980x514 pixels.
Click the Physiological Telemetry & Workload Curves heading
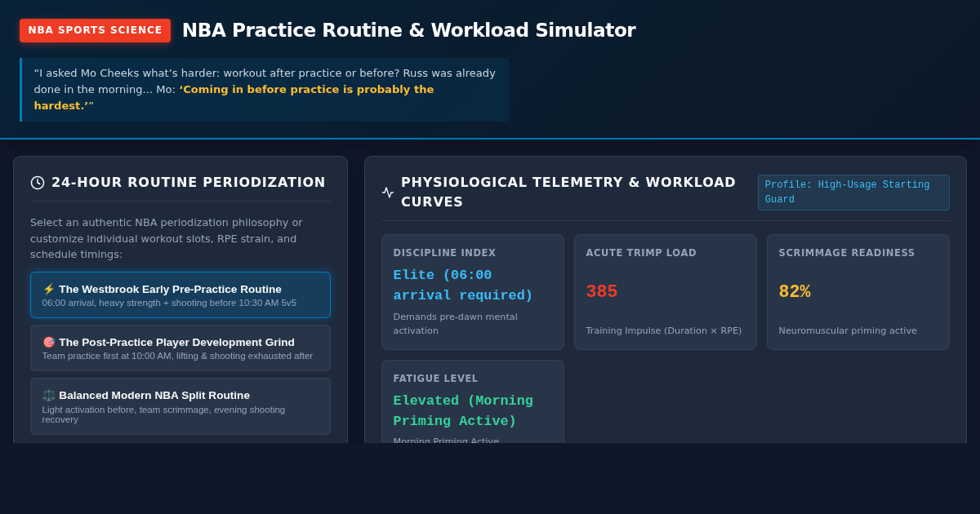pyautogui.click(x=568, y=193)
